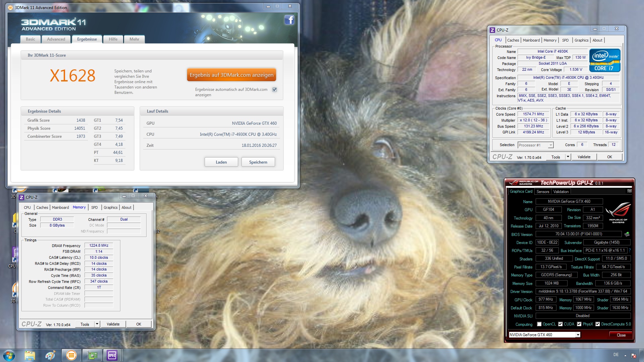Viewport: 644px width, 362px height.
Task: Click Validate in the CPU-Z processor window
Action: (x=584, y=157)
